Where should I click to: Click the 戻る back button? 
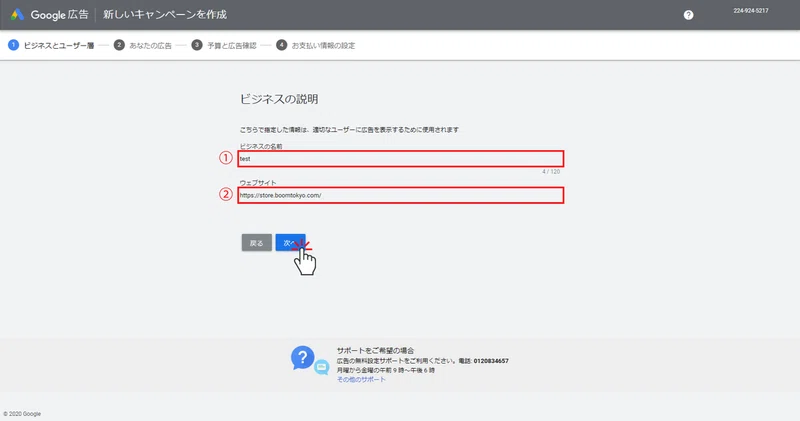click(x=257, y=243)
